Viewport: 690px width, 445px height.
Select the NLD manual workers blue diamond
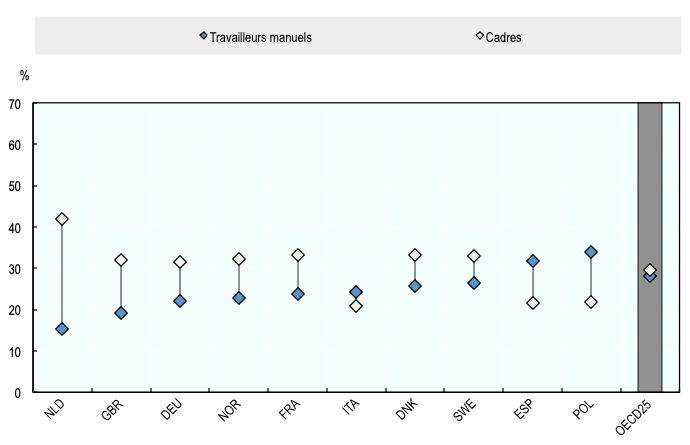coord(62,329)
